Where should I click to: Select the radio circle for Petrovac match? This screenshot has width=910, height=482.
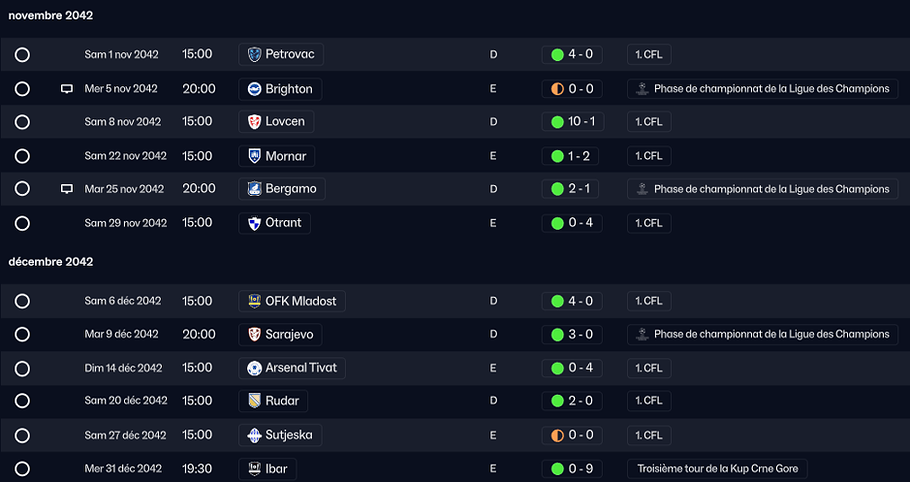pyautogui.click(x=22, y=55)
